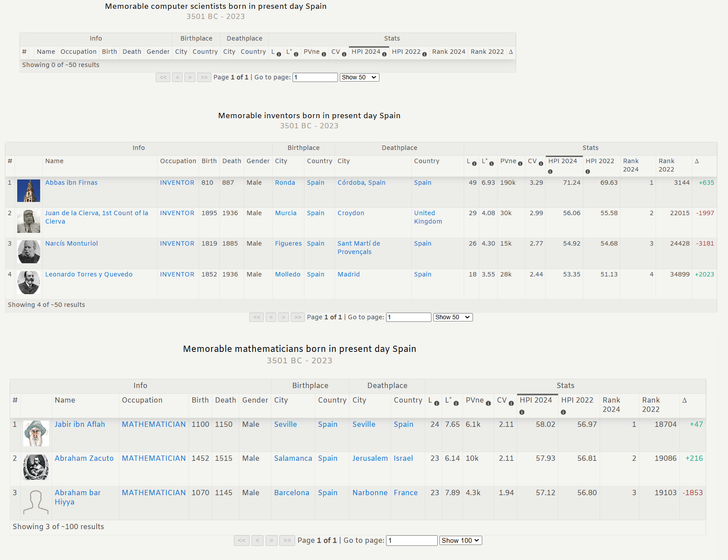Click info icon under HPI 2022 in inventors table
728x560 pixels.
click(588, 172)
